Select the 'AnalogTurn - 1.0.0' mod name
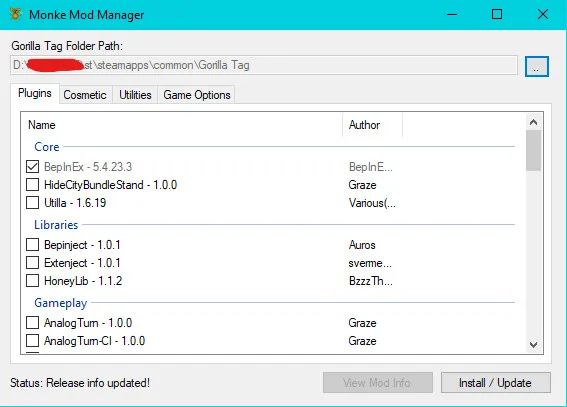This screenshot has width=567, height=407. click(x=88, y=323)
